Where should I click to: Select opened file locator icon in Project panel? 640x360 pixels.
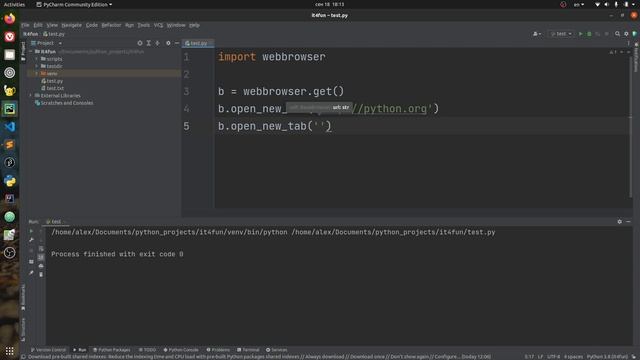coord(140,43)
